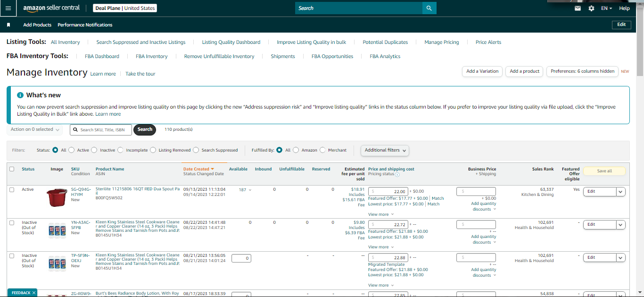Open the EN language dropdown
This screenshot has height=297, width=644.
[x=606, y=8]
